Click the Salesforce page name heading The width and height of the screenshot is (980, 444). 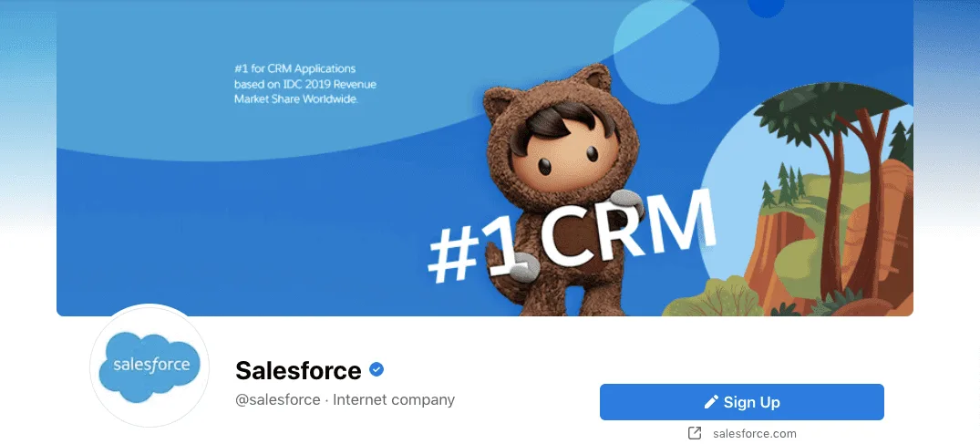click(x=298, y=371)
